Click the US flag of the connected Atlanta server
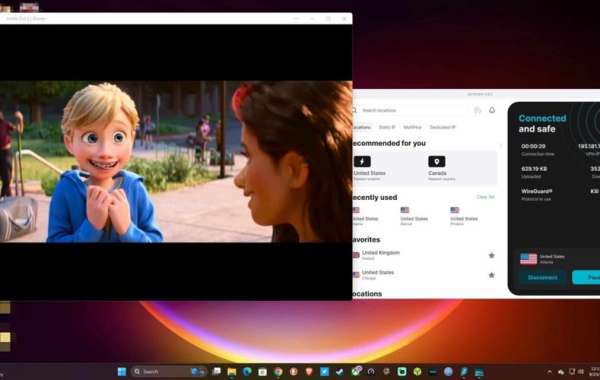 528,259
